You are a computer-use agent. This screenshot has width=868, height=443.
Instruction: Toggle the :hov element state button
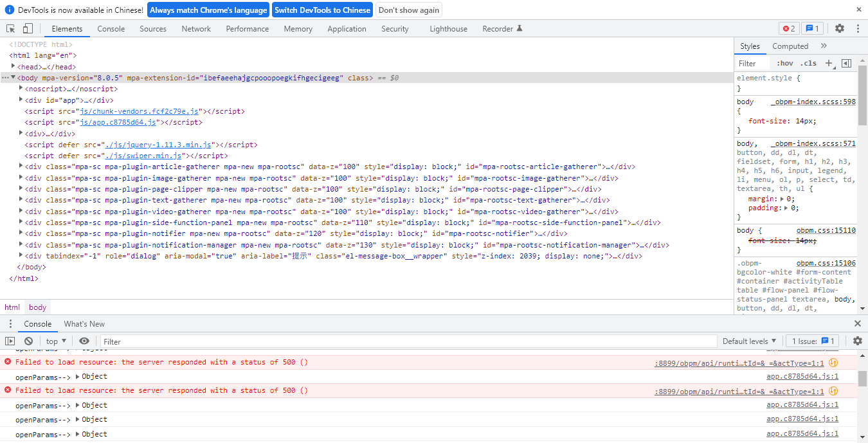784,63
